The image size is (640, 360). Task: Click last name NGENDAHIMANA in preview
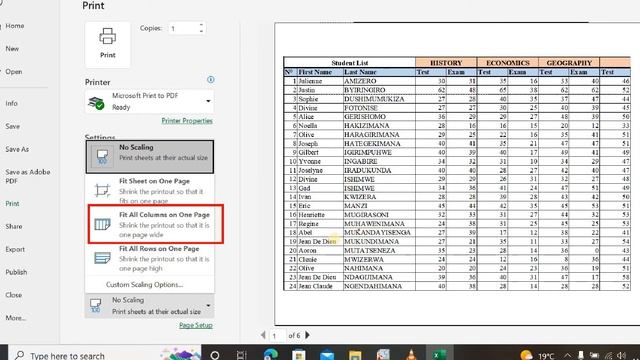(373, 286)
